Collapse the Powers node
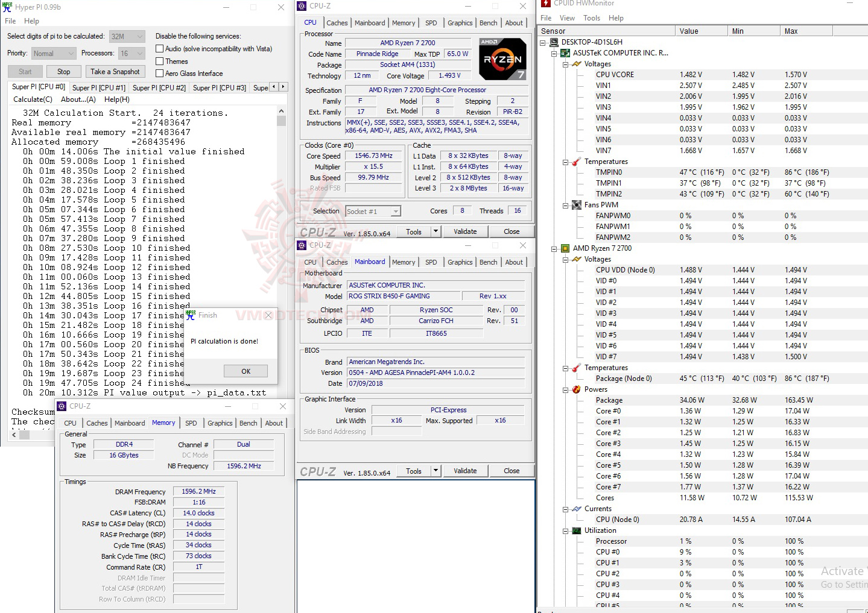868x613 pixels. click(x=566, y=389)
